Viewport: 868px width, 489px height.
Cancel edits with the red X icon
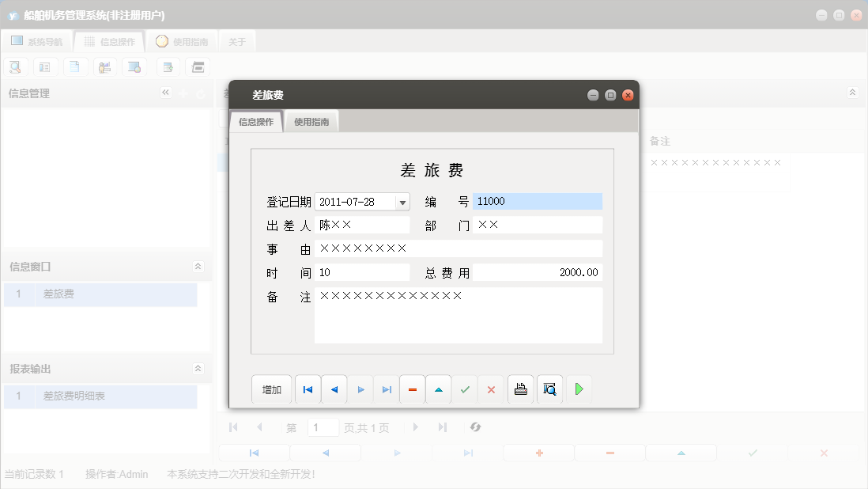pos(492,389)
